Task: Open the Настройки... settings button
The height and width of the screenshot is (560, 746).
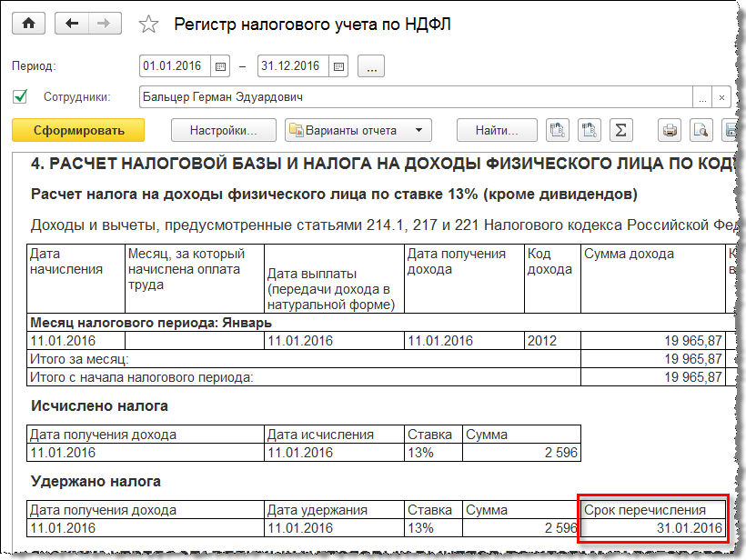Action: coord(223,130)
